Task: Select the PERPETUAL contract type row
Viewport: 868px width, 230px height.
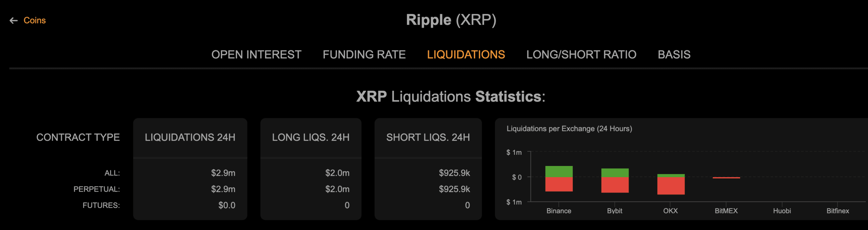Action: [97, 189]
